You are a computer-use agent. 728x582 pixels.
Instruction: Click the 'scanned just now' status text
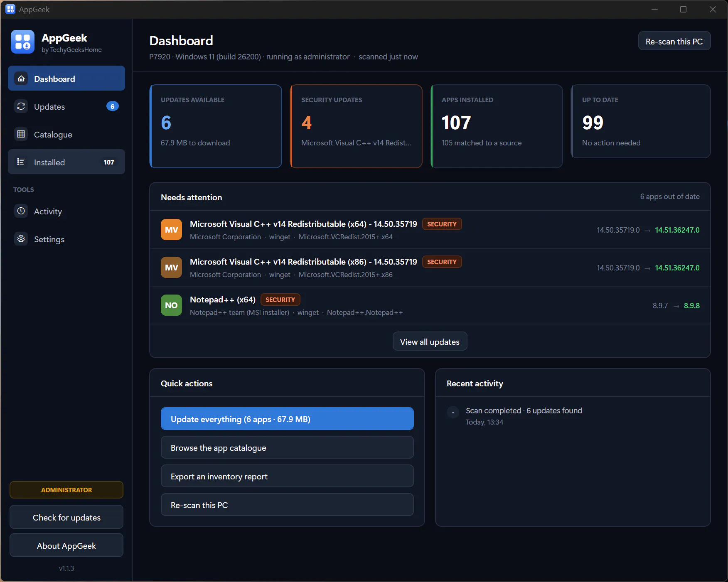point(388,56)
